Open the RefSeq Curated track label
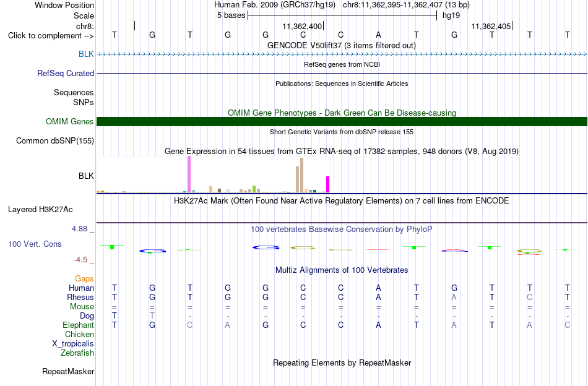 click(66, 73)
